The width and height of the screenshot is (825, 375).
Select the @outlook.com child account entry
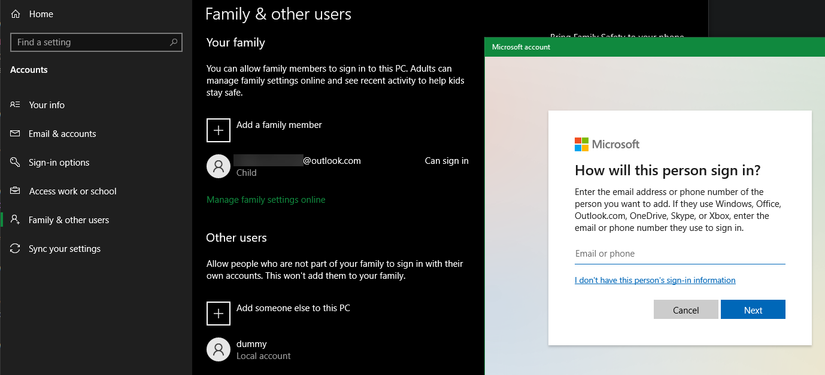337,166
